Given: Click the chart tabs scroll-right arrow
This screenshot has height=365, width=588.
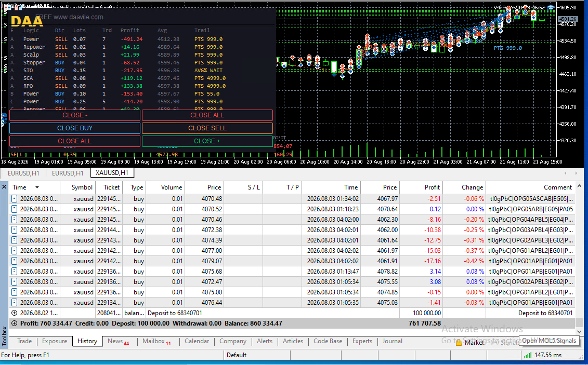Looking at the screenshot, I should 577,173.
